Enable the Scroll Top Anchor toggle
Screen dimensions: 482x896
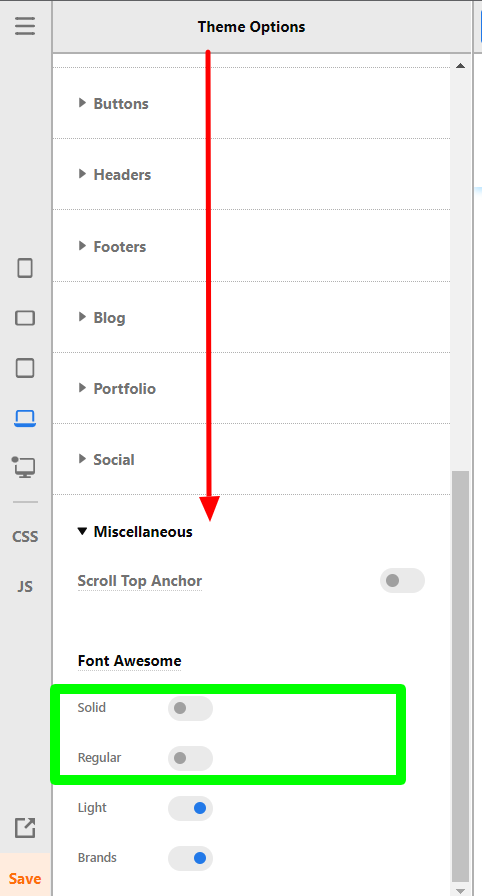click(402, 581)
